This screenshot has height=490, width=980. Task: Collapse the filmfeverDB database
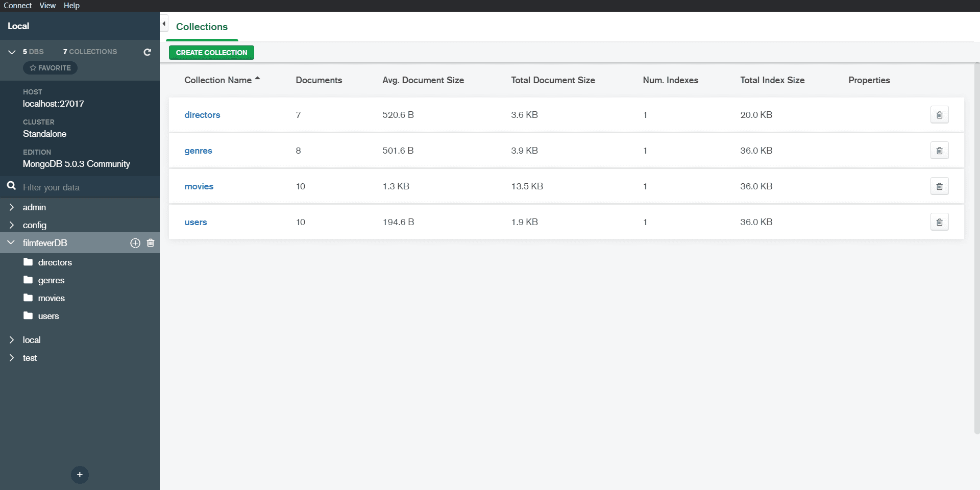click(x=11, y=243)
